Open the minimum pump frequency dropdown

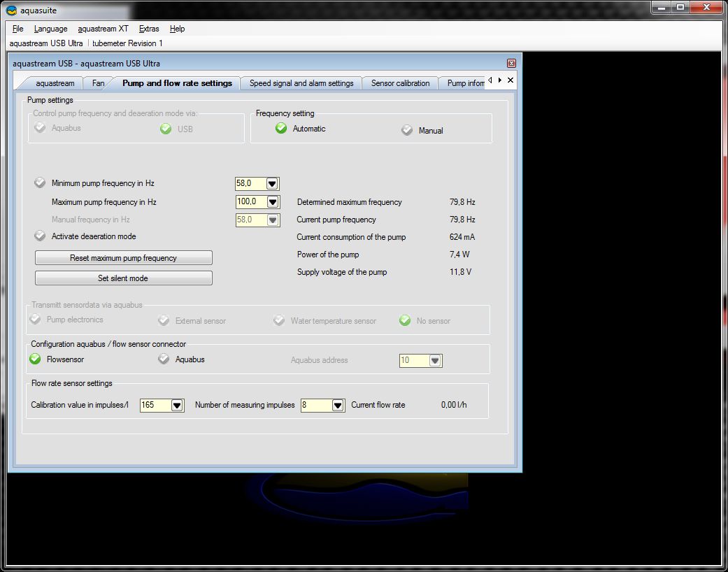point(273,183)
